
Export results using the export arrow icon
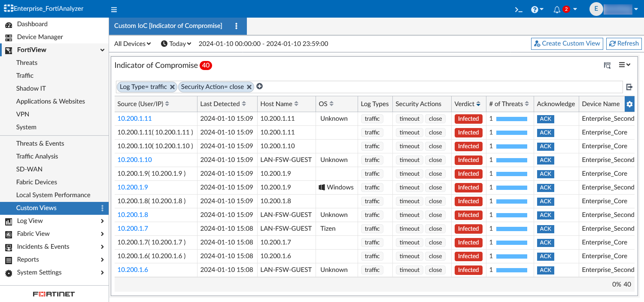[629, 87]
